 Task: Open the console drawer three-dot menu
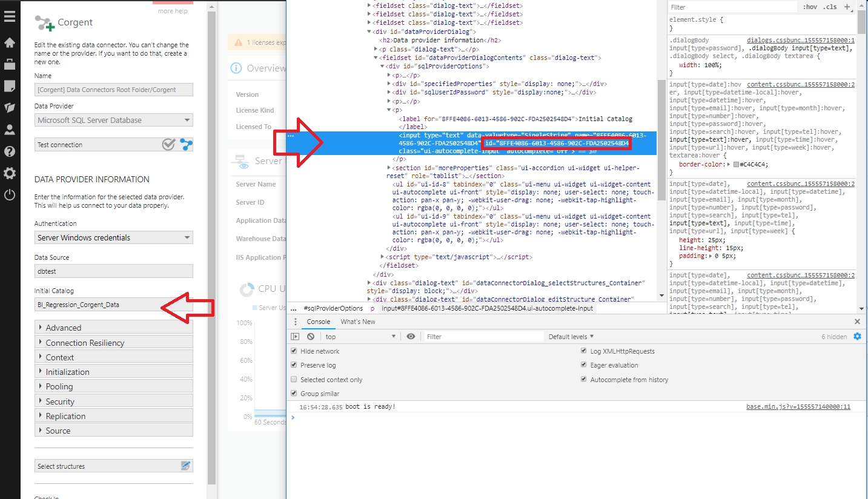coord(295,322)
